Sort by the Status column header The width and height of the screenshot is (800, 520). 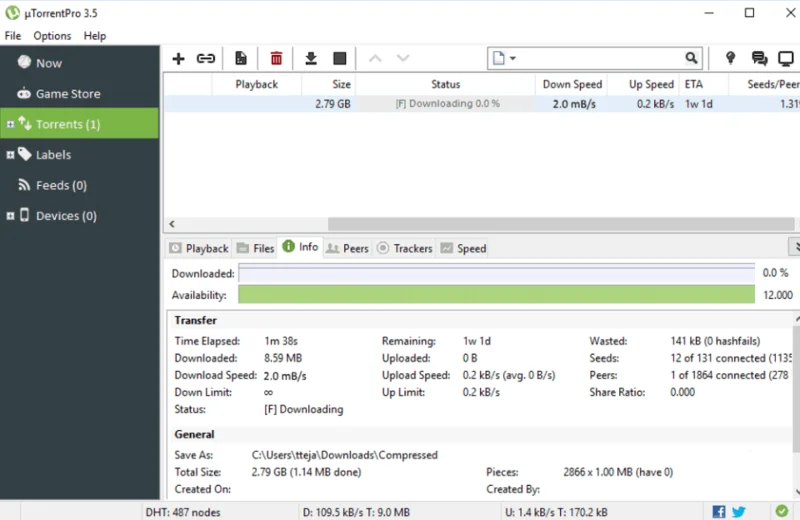(445, 84)
